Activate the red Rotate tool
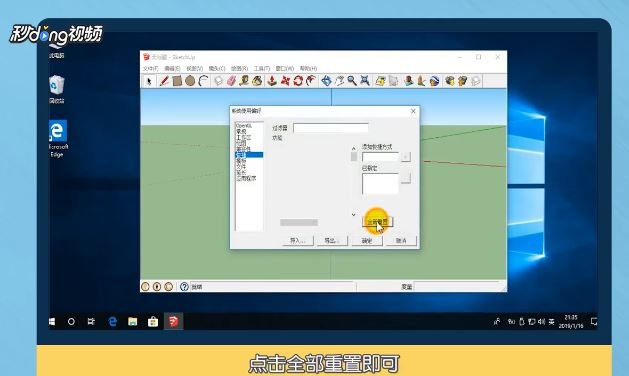This screenshot has width=629, height=376. [x=298, y=81]
